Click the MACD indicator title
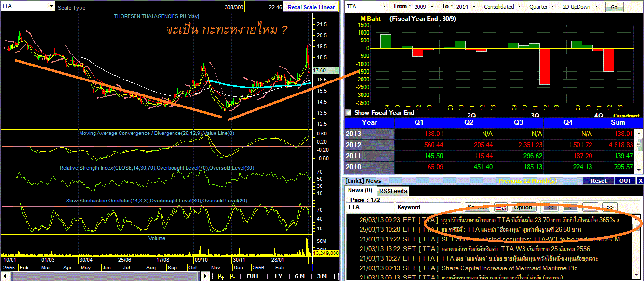644x281 pixels. pyautogui.click(x=157, y=133)
